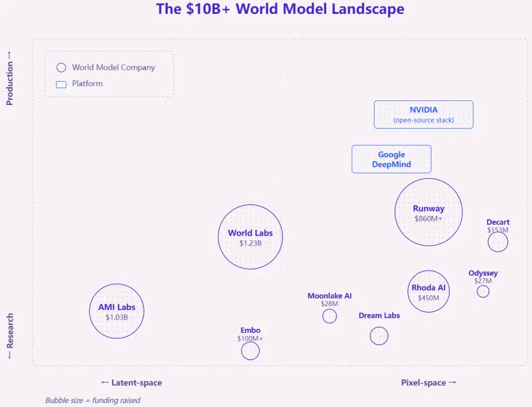This screenshot has height=407, width=532.
Task: Select the Google DeepMind platform box
Action: tap(392, 159)
